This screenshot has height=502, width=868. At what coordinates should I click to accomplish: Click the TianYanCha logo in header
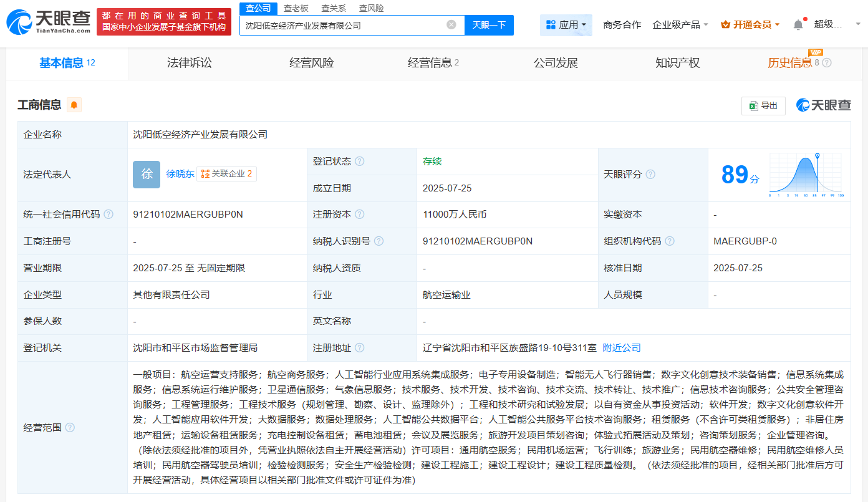tap(48, 22)
